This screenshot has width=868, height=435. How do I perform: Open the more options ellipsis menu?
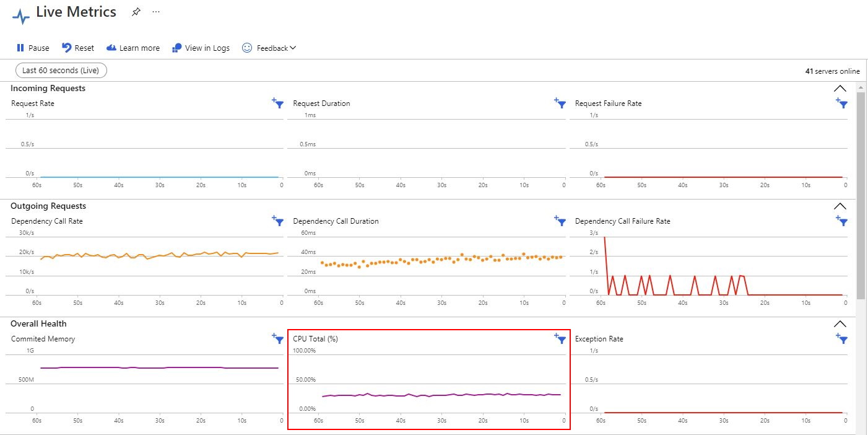[x=156, y=12]
